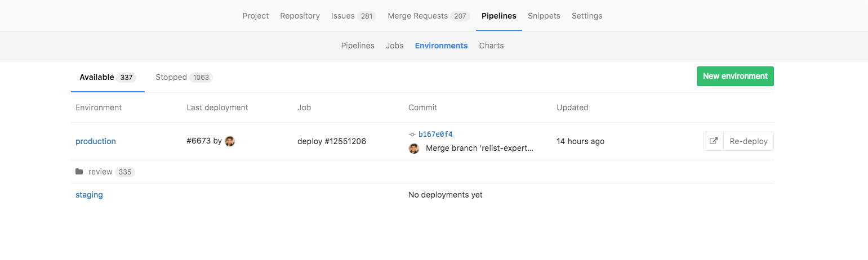Open the production environment link
The image size is (868, 260).
coord(96,141)
